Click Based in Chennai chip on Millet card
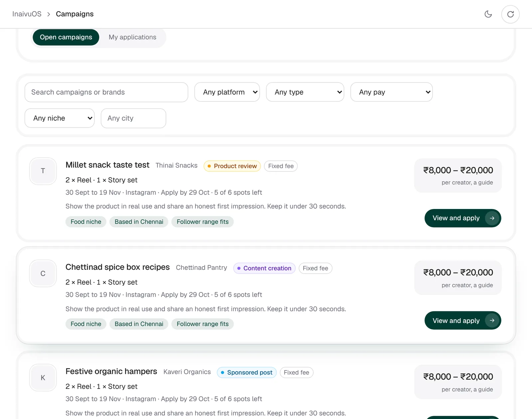532x419 pixels. (x=139, y=222)
